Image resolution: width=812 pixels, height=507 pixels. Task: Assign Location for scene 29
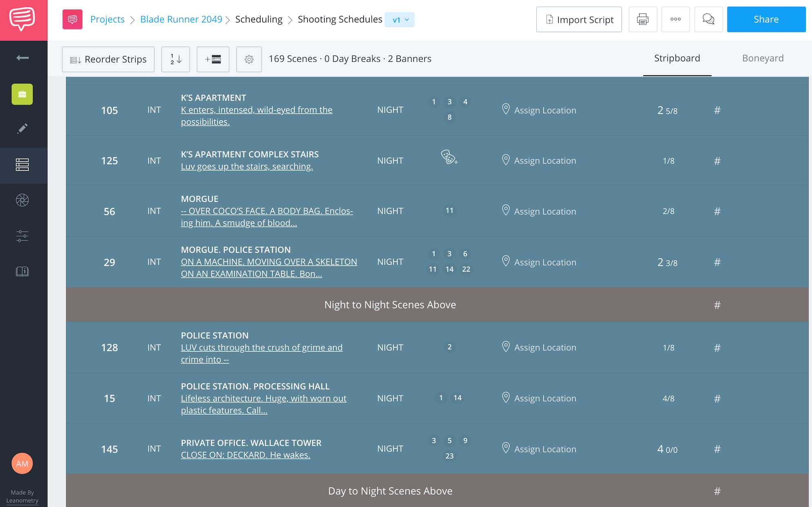539,262
